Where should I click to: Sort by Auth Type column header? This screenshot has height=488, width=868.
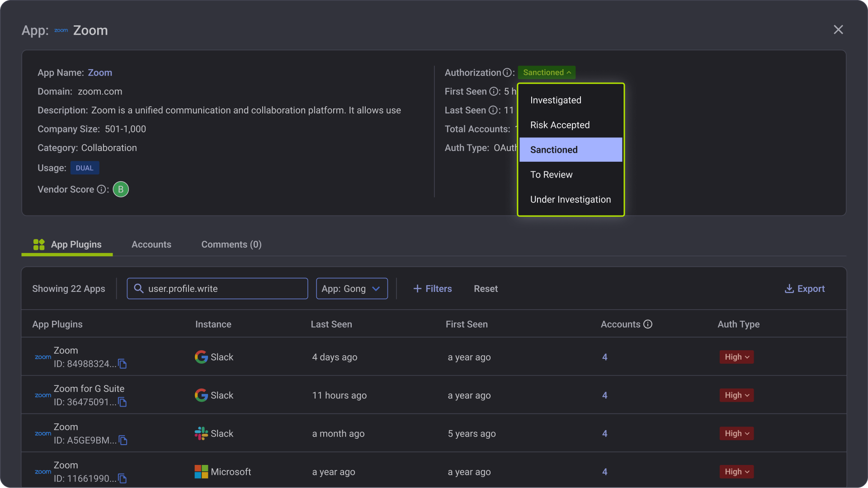pos(739,324)
